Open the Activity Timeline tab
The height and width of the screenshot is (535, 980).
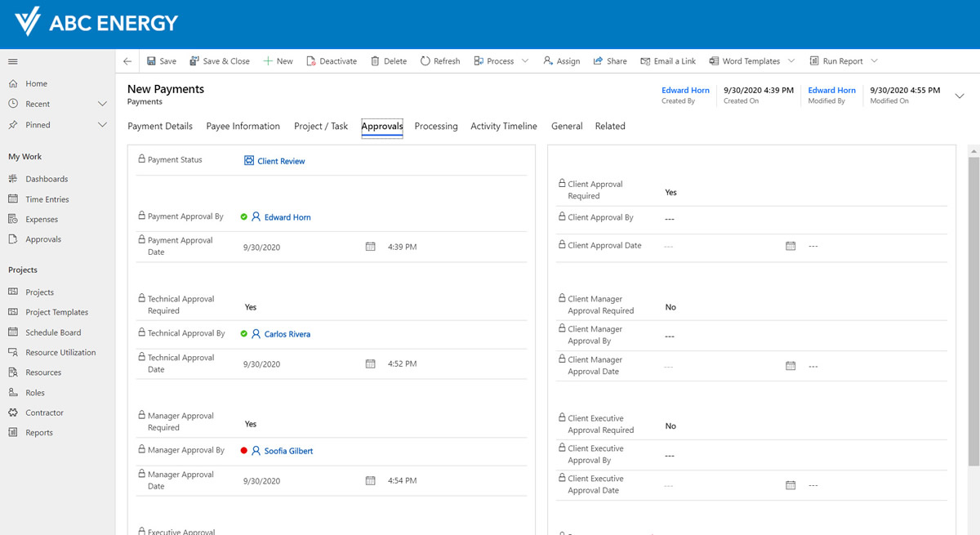click(503, 126)
